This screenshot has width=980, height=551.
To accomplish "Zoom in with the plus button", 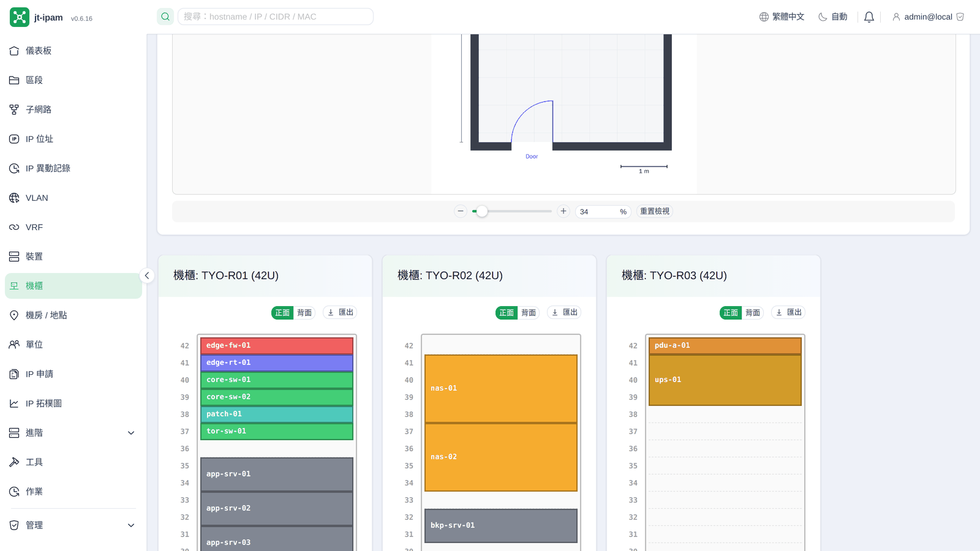I will click(x=563, y=211).
